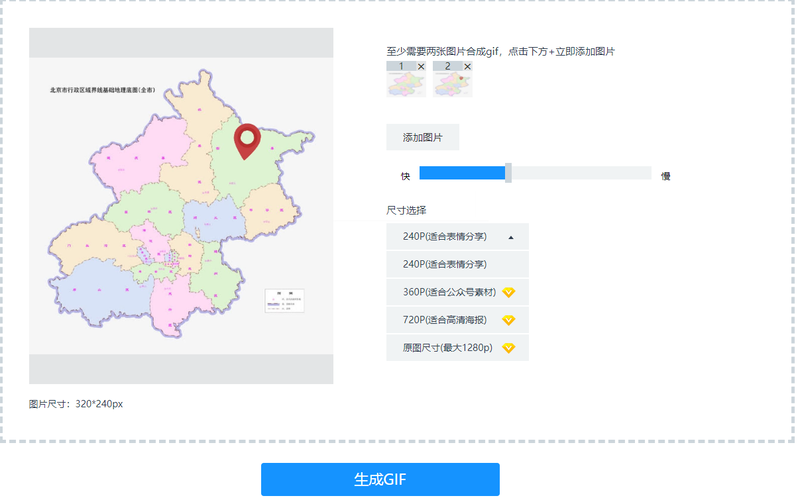Choose 360P(适合公众号素材) option
Screen dimensions: 800x500
point(457,292)
